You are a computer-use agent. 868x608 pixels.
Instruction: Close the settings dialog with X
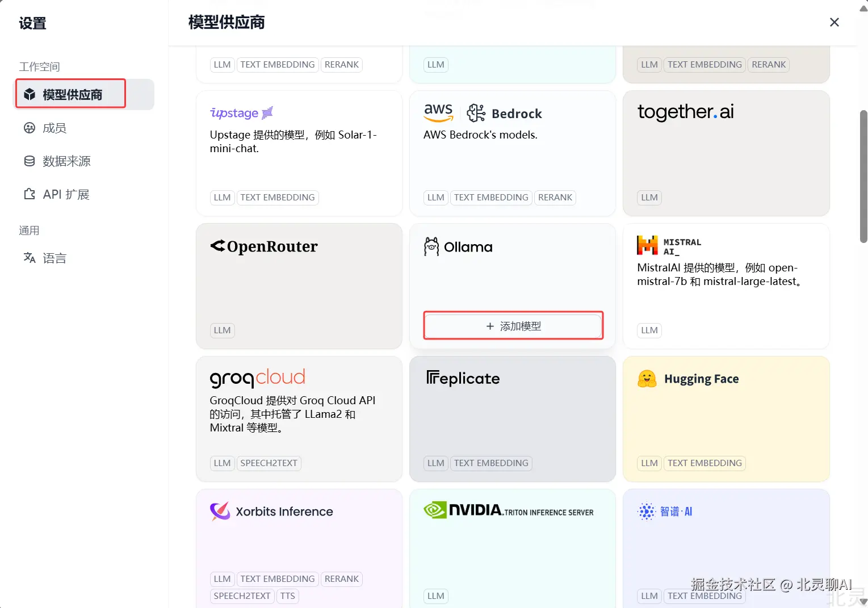click(x=835, y=22)
